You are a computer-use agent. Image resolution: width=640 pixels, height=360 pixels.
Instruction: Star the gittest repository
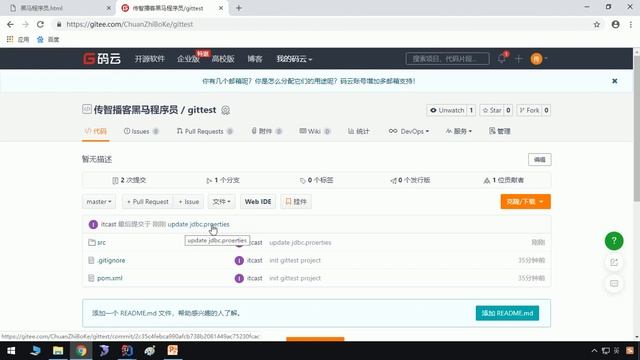click(491, 110)
